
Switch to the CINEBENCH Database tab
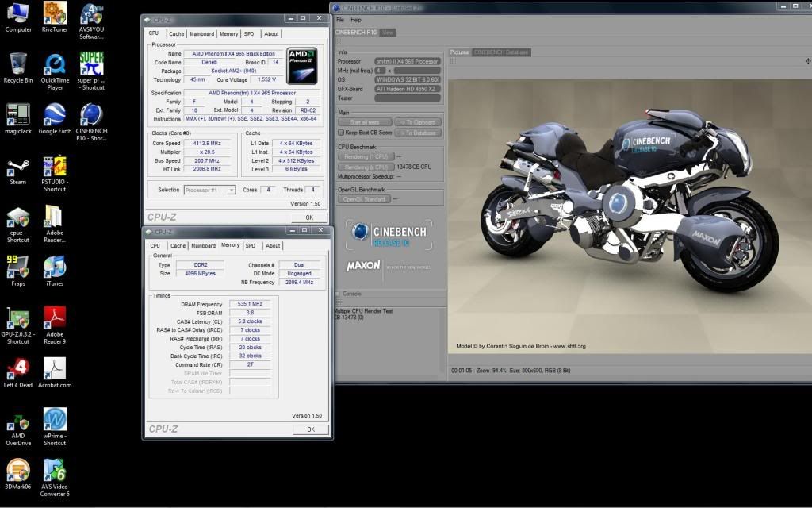click(x=501, y=52)
